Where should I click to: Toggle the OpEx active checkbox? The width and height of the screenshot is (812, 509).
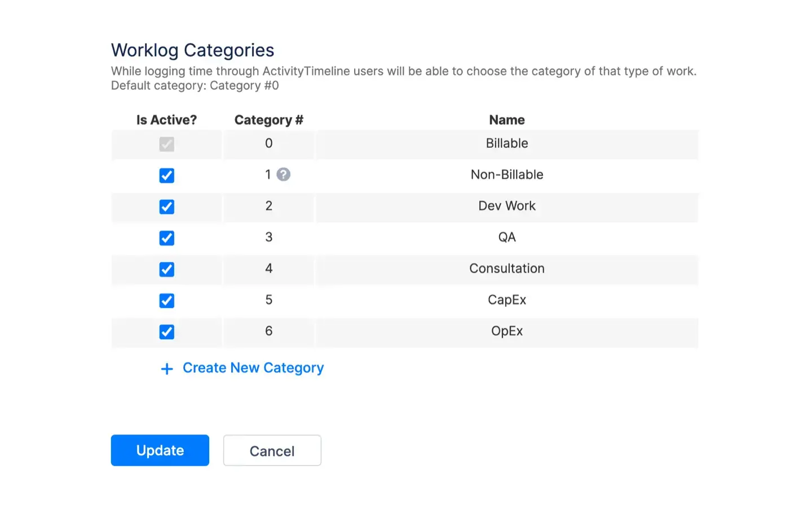(166, 332)
